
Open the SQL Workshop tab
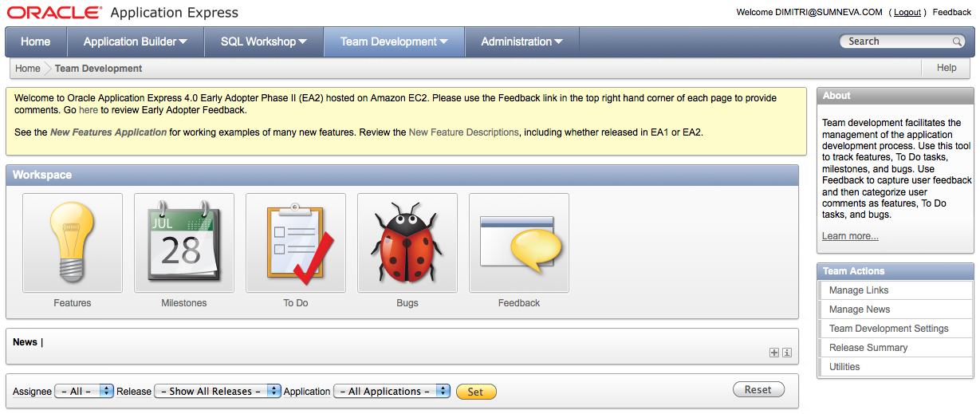point(264,41)
